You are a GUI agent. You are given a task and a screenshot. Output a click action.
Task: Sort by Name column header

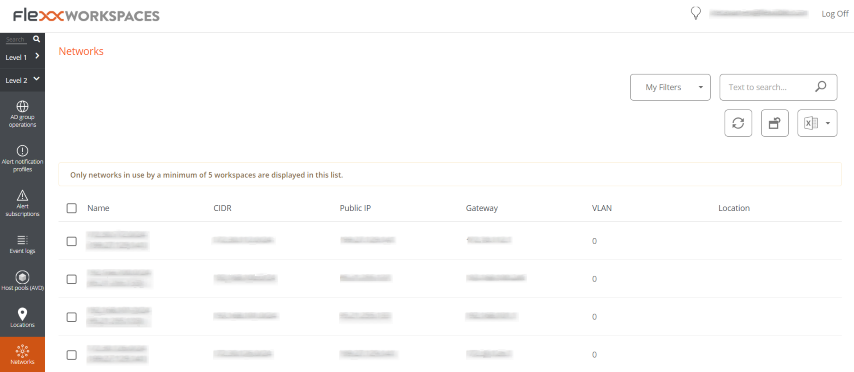click(x=98, y=208)
